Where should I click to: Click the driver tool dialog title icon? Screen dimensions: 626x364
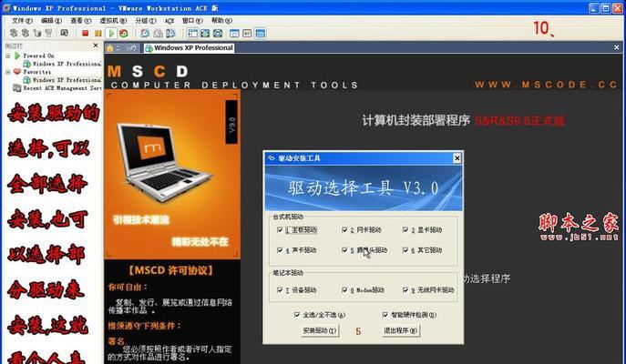point(272,158)
